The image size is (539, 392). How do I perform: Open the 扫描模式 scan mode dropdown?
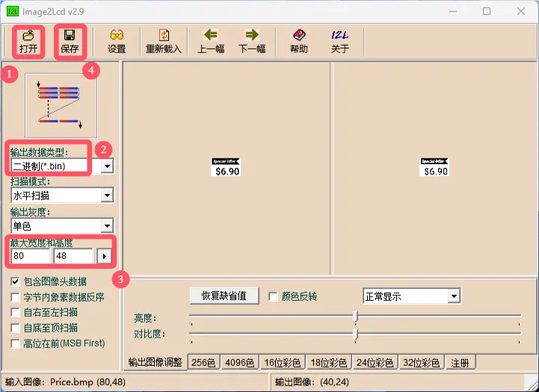pyautogui.click(x=107, y=196)
